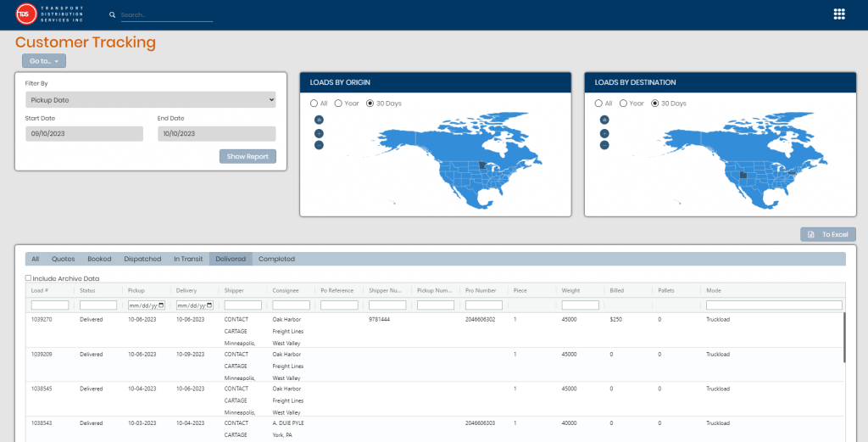868x442 pixels.
Task: Focus the top Search box
Action: 167,15
